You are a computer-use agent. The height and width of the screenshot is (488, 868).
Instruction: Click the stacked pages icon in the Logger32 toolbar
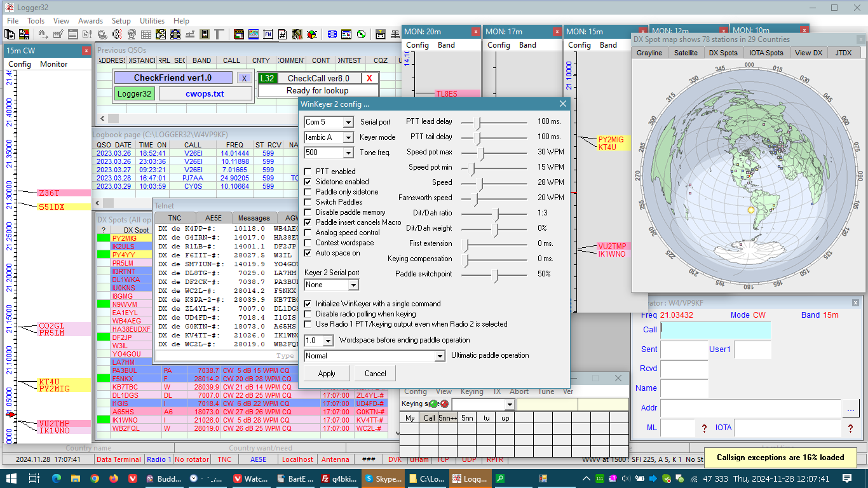(10, 34)
